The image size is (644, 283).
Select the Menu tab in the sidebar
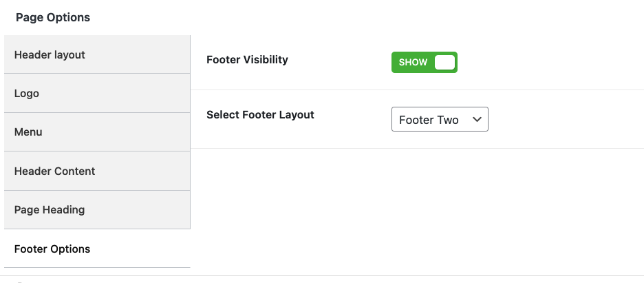coord(96,132)
